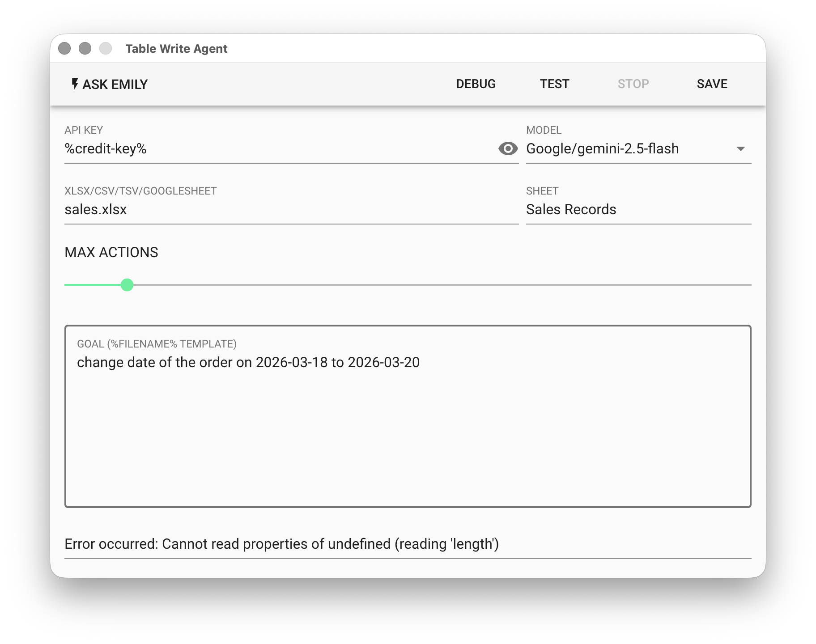816x644 pixels.
Task: Click the lightning bolt icon beside Ask Emily
Action: pos(75,84)
